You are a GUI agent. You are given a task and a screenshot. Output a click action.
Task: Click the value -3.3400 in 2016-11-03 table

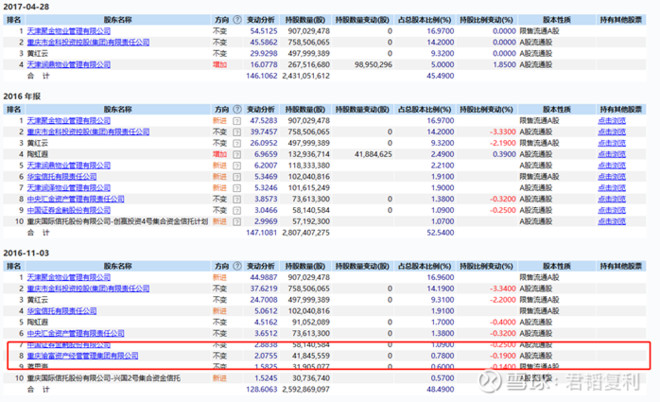coord(503,289)
